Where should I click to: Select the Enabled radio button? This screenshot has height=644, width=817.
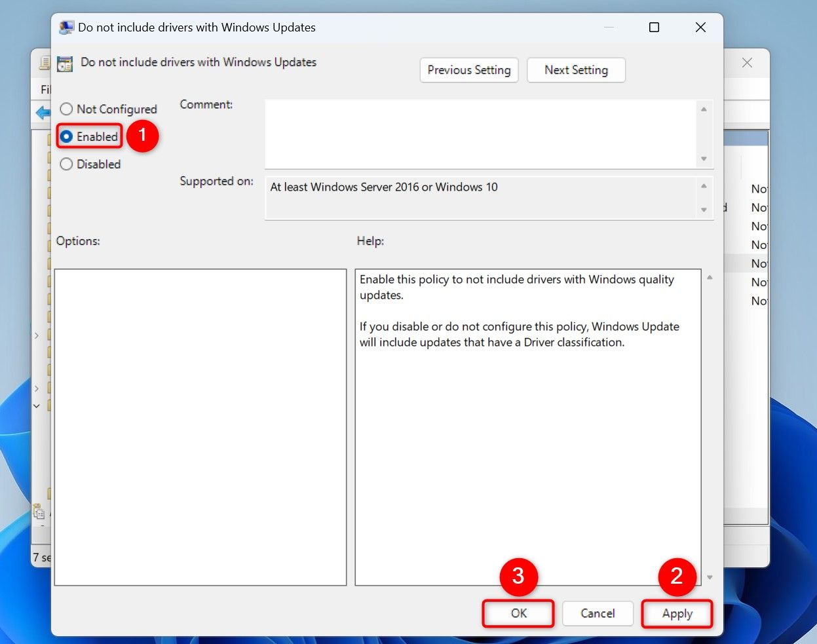pos(66,137)
